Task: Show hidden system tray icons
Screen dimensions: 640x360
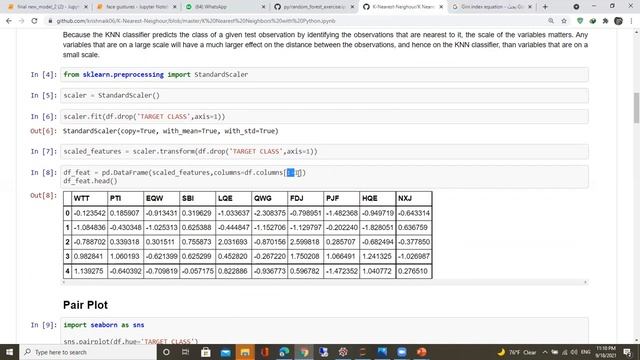Action: coord(545,352)
